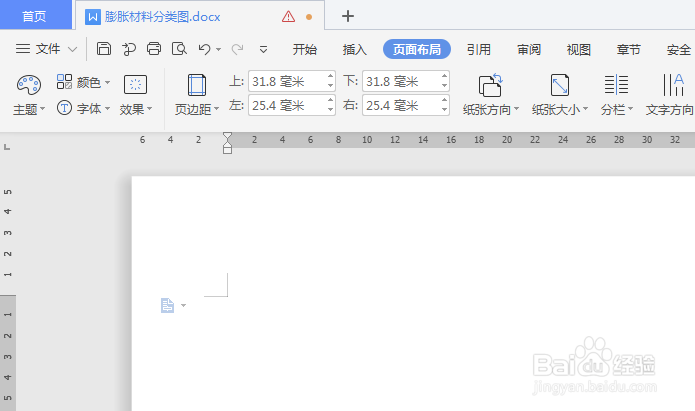Expand the undo history dropdown arrow
The width and height of the screenshot is (695, 411).
(219, 49)
